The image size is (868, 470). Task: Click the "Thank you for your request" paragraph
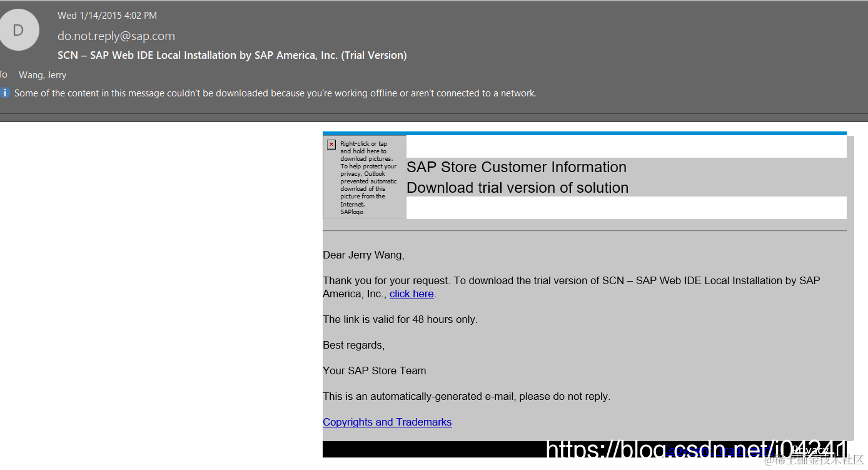(572, 287)
